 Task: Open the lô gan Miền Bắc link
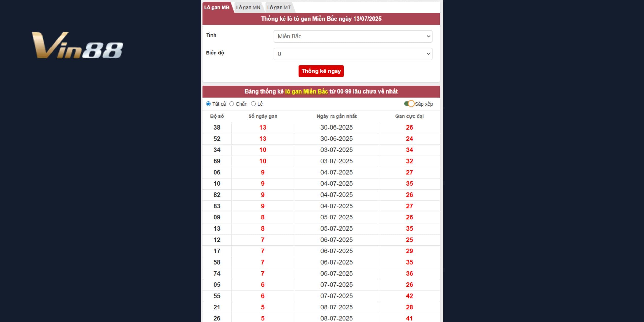(x=306, y=91)
